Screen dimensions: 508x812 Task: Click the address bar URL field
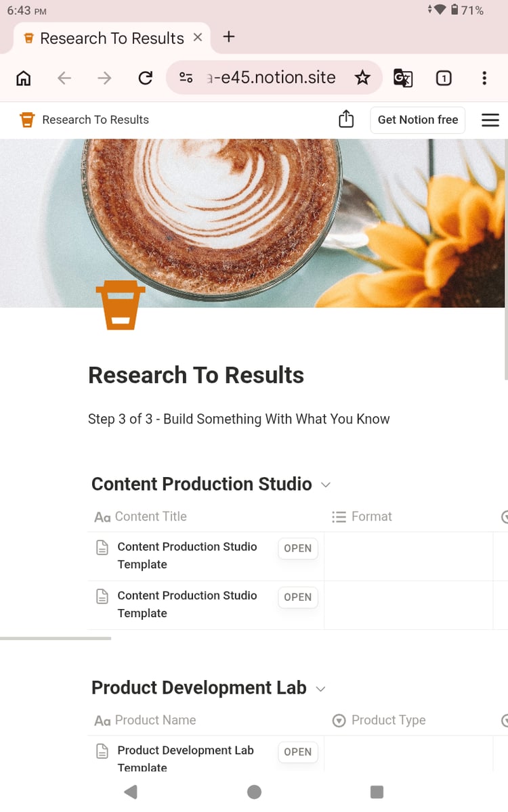pos(271,78)
